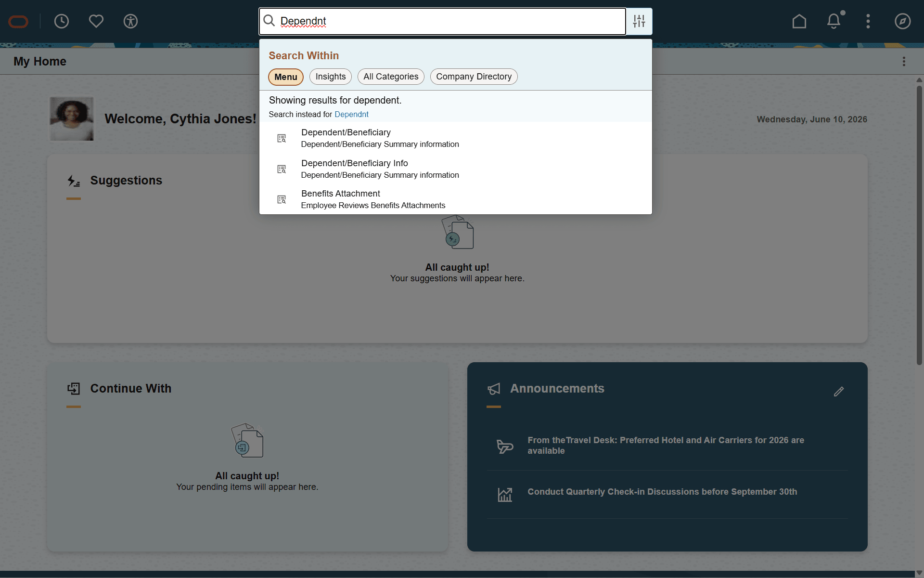Click Travel Desk airplane icon
This screenshot has height=578, width=924.
505,447
